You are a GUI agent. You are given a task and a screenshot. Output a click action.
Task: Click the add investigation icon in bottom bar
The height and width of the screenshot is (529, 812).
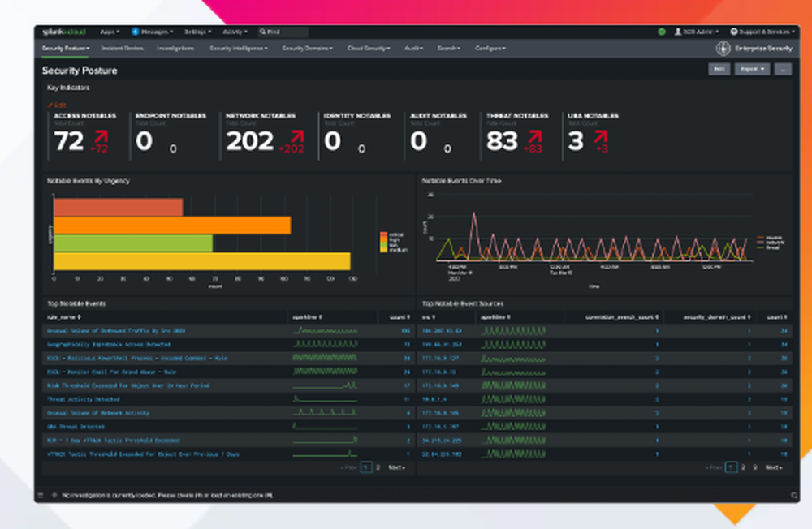click(54, 496)
